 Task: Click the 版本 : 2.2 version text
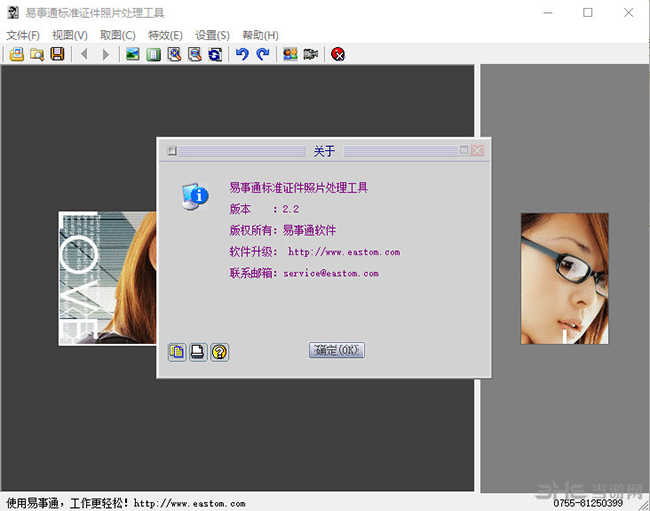click(x=264, y=209)
